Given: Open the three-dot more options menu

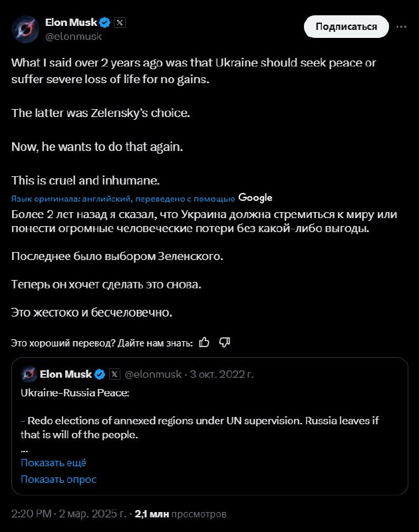Looking at the screenshot, I should [401, 27].
